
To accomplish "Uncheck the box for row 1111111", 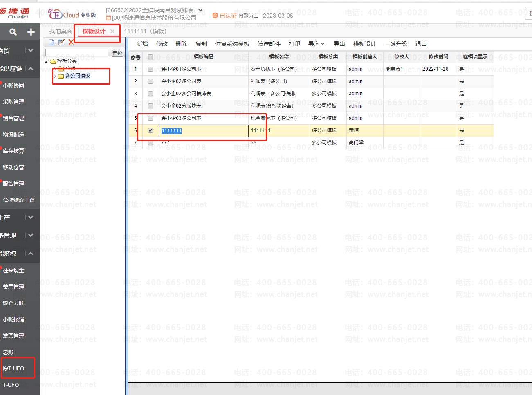I will click(150, 130).
